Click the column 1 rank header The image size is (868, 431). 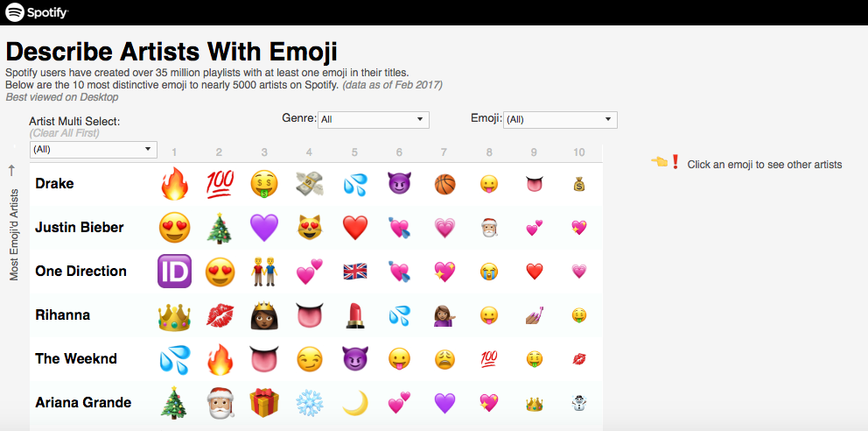coord(174,152)
